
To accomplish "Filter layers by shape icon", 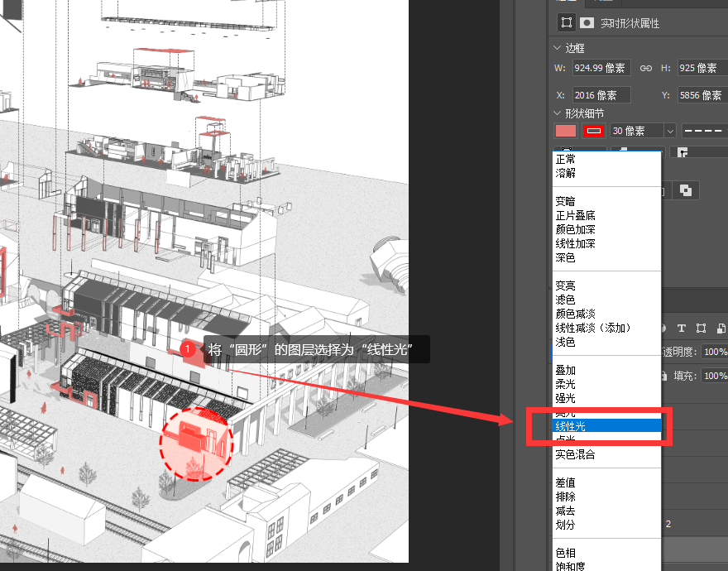I will [x=702, y=329].
